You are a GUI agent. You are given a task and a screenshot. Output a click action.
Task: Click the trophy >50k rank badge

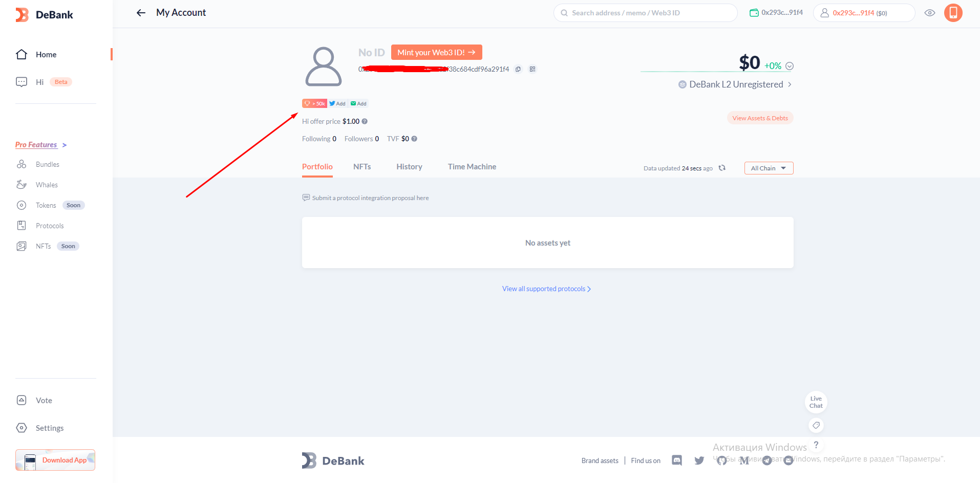coord(314,103)
